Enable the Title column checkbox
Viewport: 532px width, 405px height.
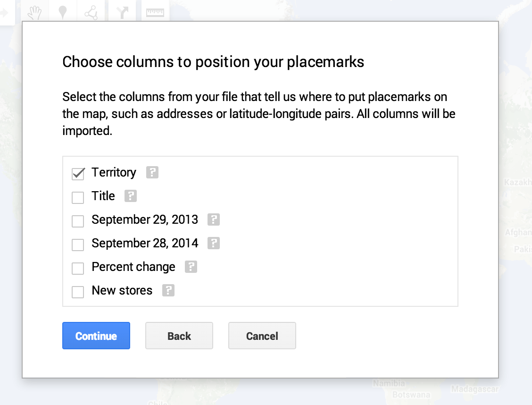[x=78, y=197]
